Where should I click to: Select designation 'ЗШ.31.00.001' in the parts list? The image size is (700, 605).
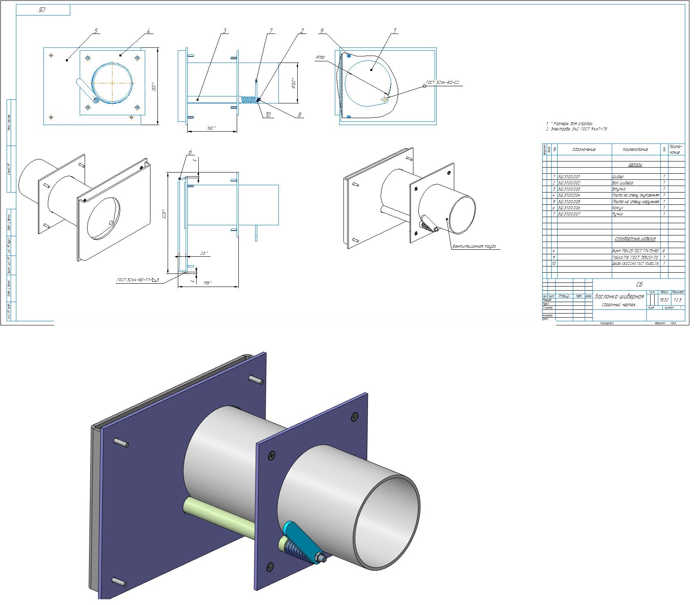pos(569,177)
